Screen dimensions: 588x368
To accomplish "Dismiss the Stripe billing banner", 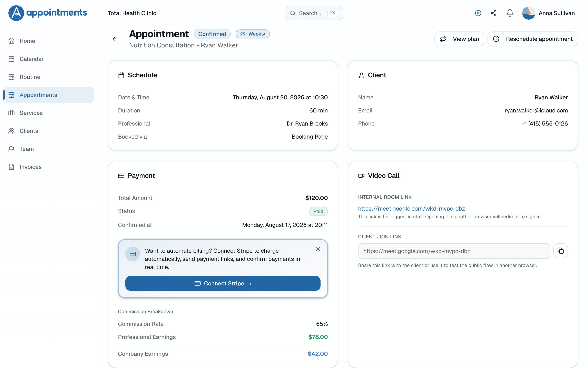I will 318,249.
